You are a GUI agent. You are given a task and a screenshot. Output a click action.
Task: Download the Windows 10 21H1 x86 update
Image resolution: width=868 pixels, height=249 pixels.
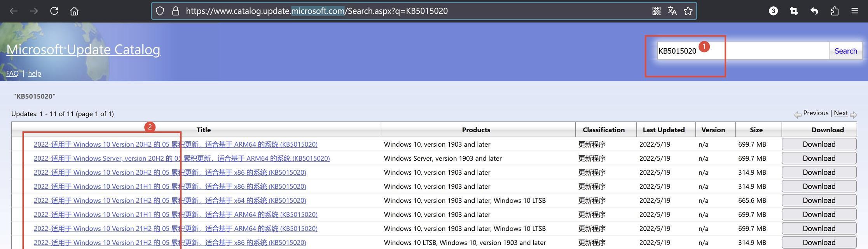point(819,186)
